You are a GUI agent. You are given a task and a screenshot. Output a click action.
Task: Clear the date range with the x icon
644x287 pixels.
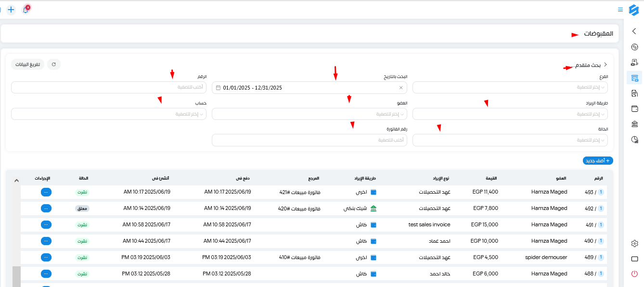[x=401, y=88]
